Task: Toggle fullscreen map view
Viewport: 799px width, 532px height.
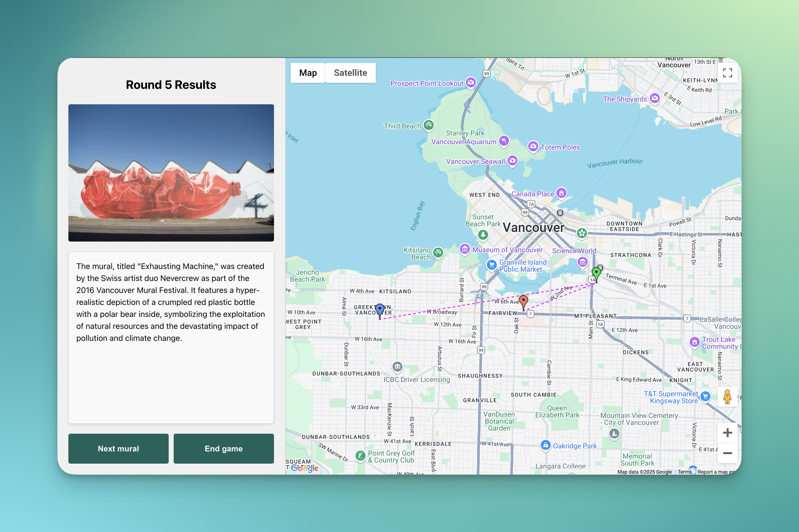Action: coord(727,73)
